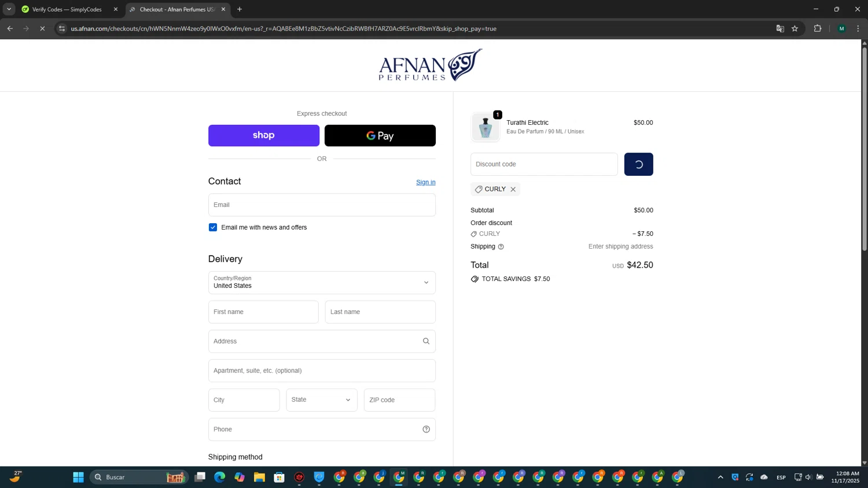Open the tab search dropdown arrow

click(x=9, y=9)
